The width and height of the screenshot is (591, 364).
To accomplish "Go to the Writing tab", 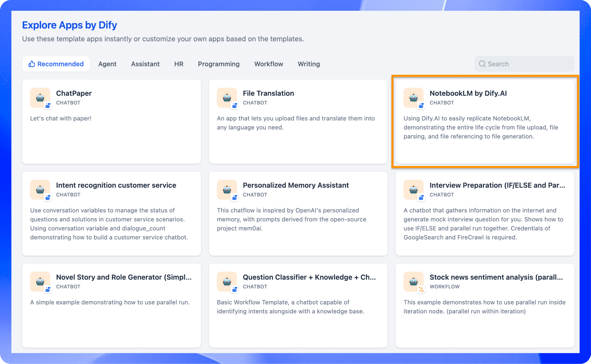I will pyautogui.click(x=309, y=64).
